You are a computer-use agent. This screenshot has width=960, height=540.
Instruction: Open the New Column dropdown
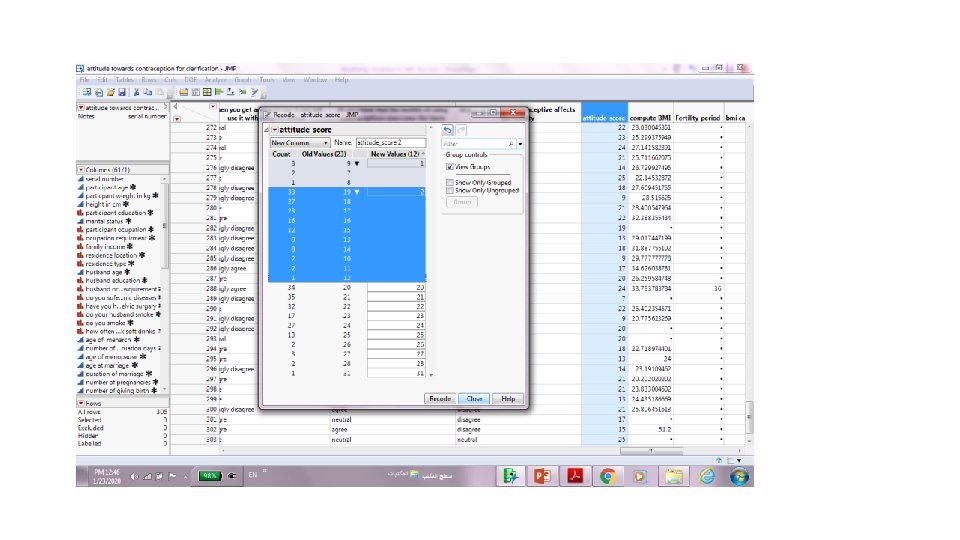[300, 143]
